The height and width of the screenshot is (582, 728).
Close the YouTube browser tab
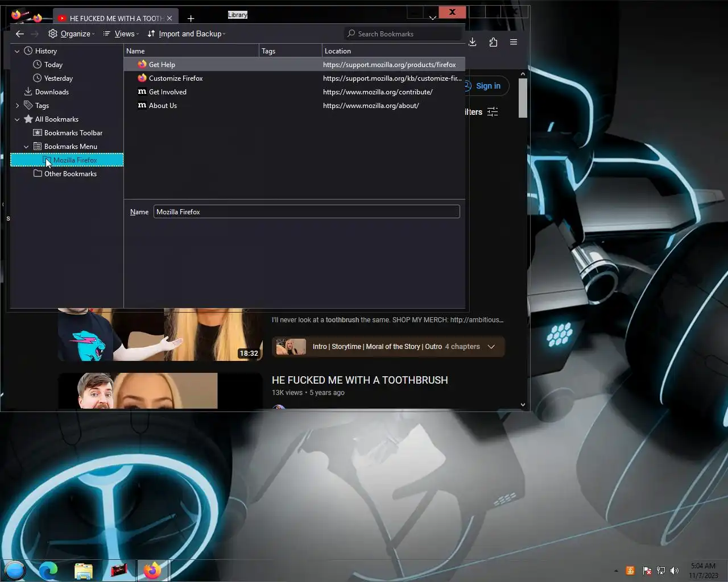click(169, 18)
